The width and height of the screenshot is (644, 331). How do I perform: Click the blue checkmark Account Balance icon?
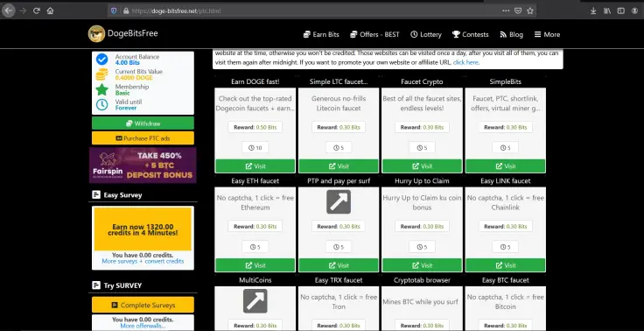click(x=101, y=60)
